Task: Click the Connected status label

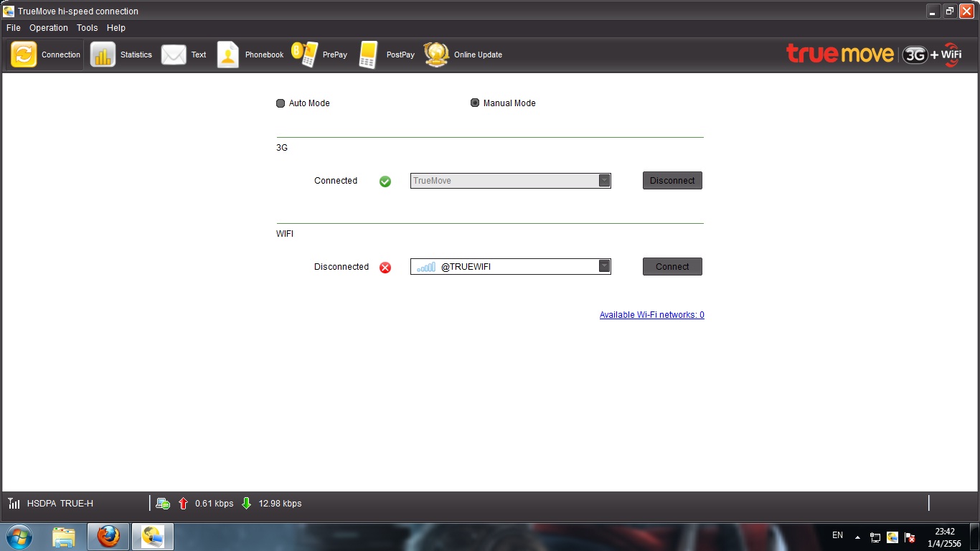Action: tap(336, 181)
